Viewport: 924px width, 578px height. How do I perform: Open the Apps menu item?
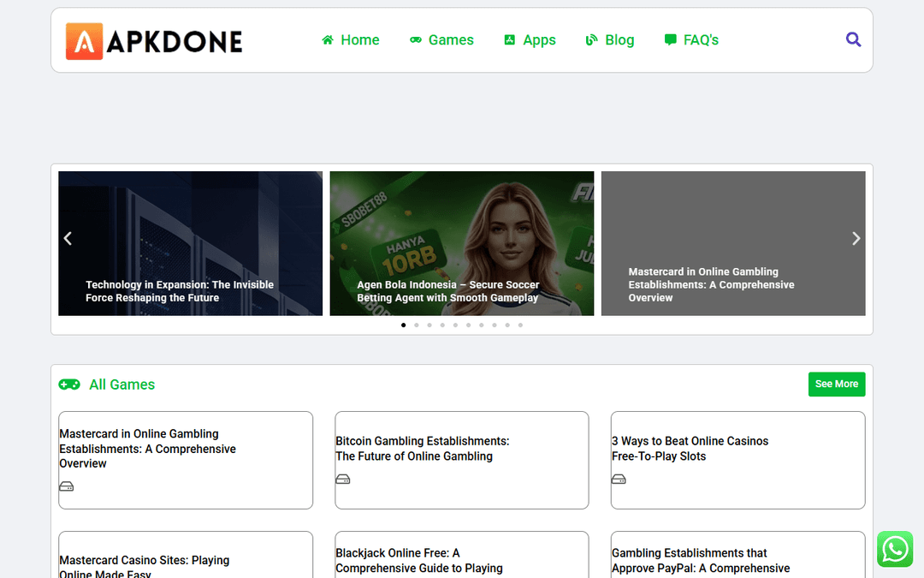click(530, 39)
